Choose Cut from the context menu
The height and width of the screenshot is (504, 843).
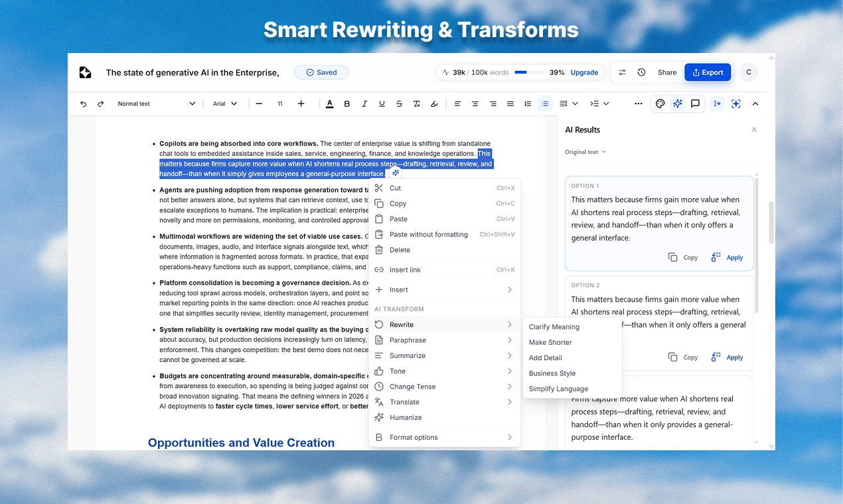coord(445,188)
